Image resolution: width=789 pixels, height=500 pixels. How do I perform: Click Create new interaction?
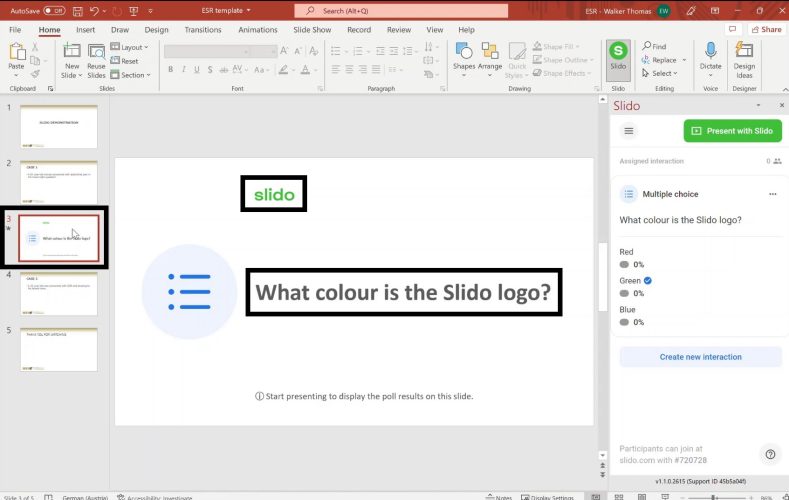(700, 357)
